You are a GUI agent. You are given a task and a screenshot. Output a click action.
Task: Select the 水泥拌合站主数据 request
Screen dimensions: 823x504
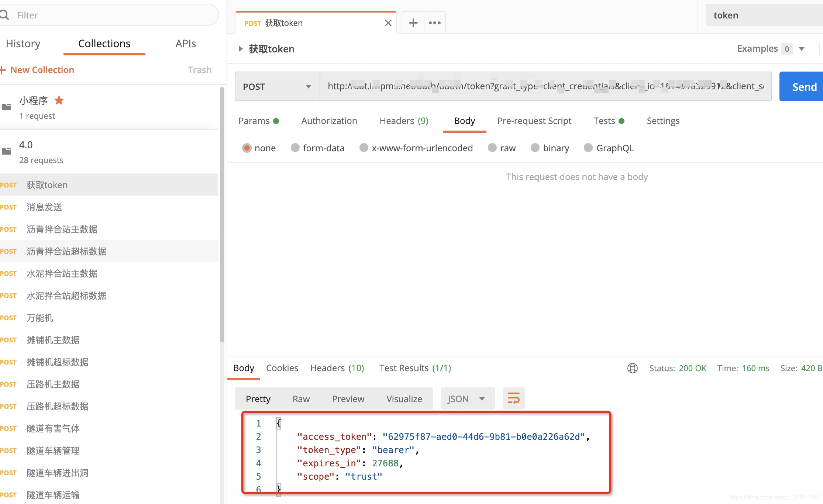point(109,273)
